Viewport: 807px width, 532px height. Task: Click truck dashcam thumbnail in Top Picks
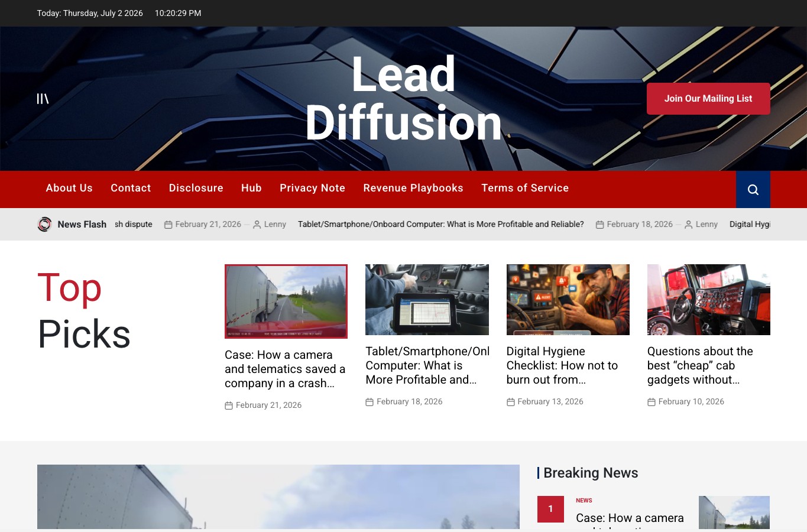[x=286, y=301]
